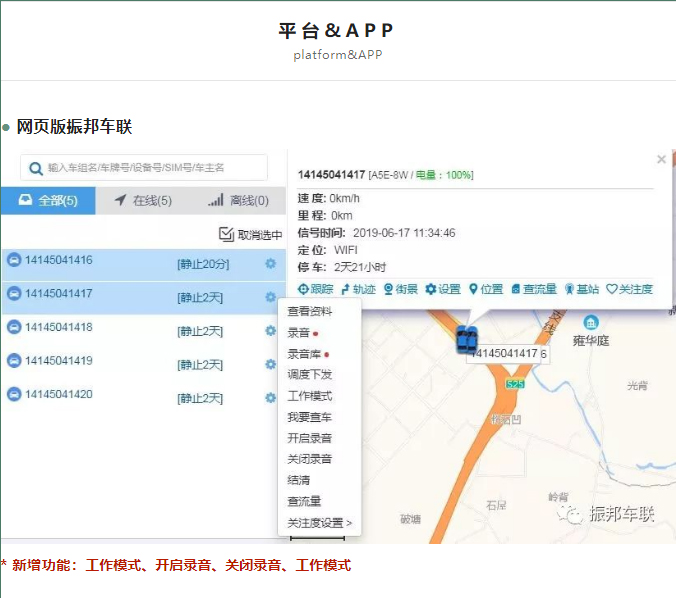Click the 位置 location pin icon
This screenshot has height=598, width=676.
click(x=474, y=289)
